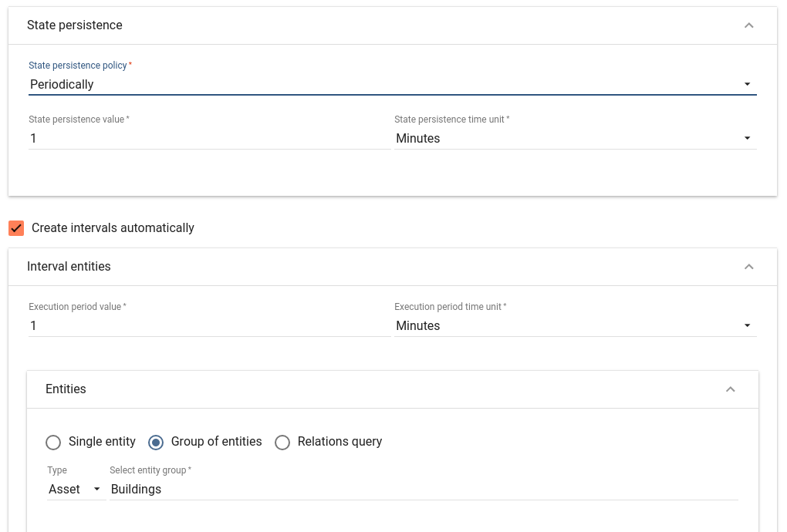Click the Entities section header title
The height and width of the screenshot is (532, 787).
(x=66, y=389)
